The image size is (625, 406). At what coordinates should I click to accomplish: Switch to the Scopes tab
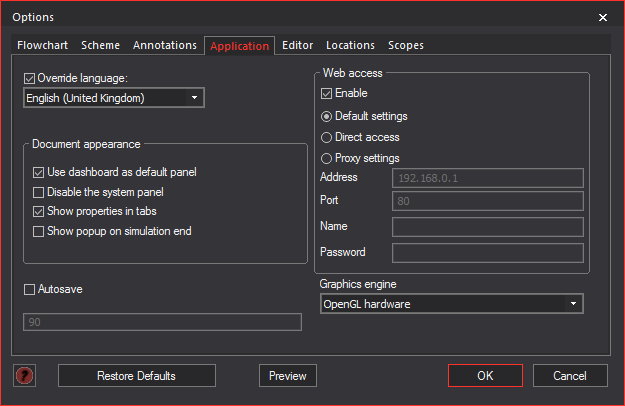click(x=406, y=45)
